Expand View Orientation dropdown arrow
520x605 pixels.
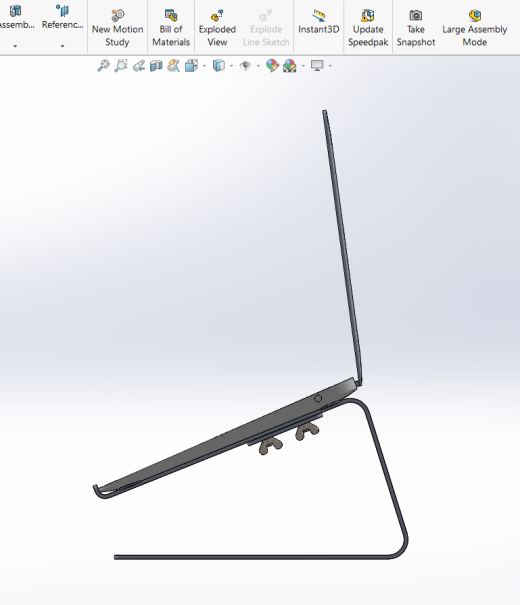point(204,66)
